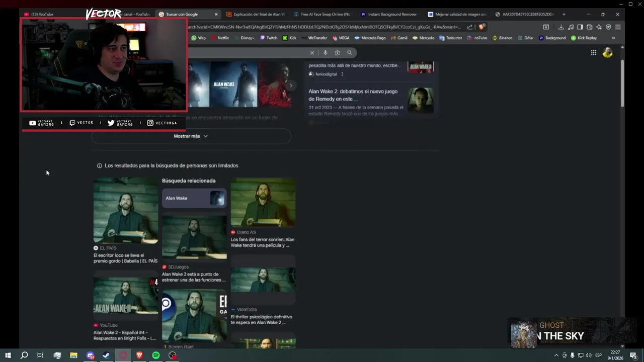Open the Netflix bookmark
Image resolution: width=644 pixels, height=362 pixels.
(x=220, y=38)
